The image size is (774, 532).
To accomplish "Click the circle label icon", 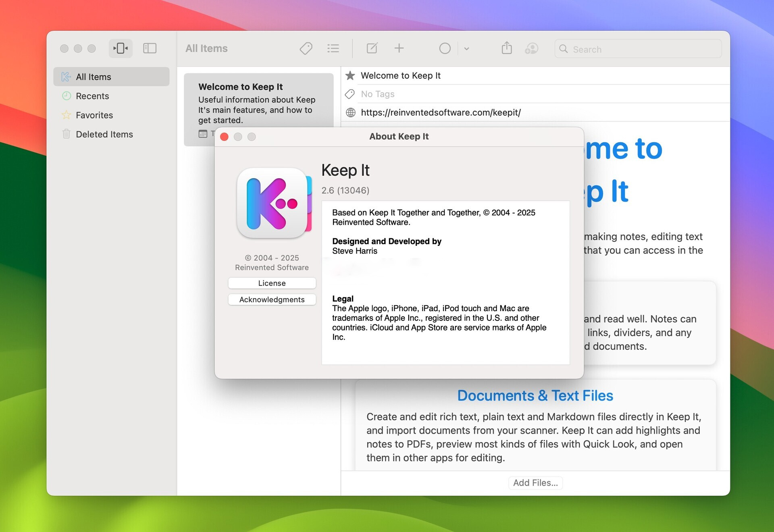I will click(x=445, y=48).
